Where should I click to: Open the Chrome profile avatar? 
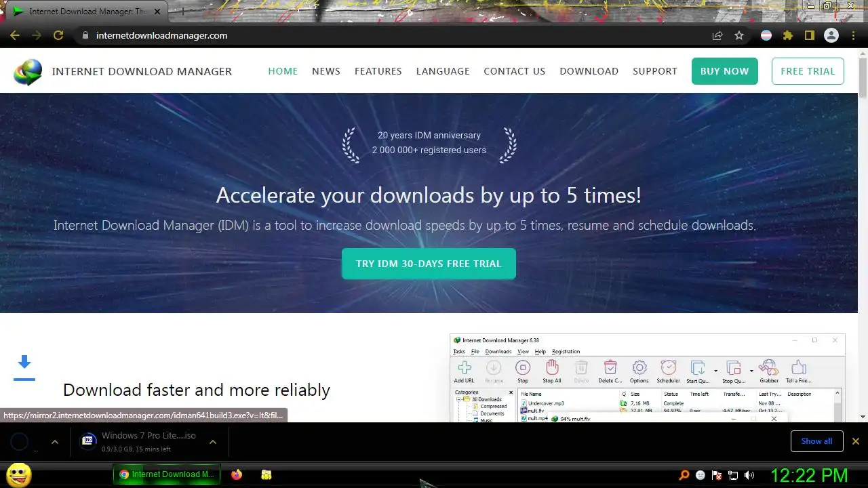tap(831, 35)
